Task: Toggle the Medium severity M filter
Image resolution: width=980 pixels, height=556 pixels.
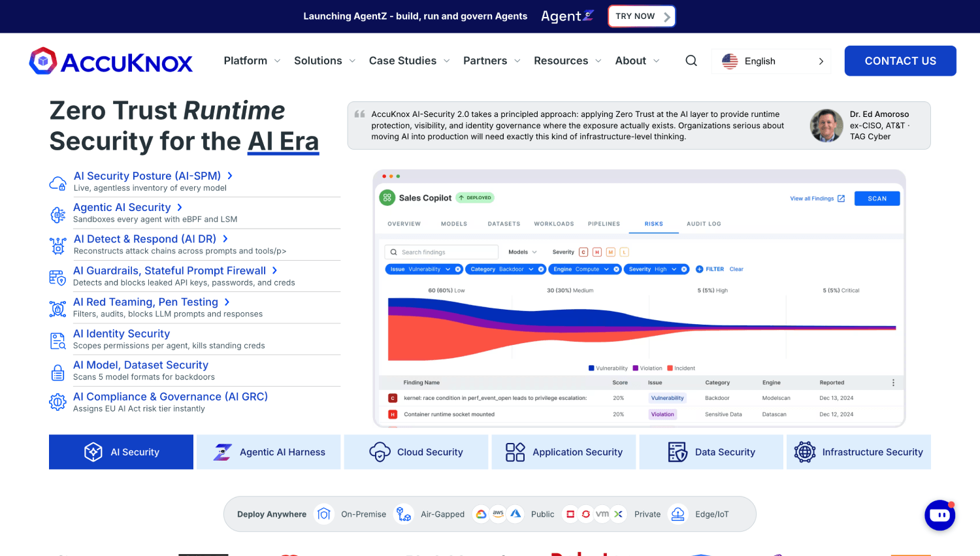Action: click(611, 252)
